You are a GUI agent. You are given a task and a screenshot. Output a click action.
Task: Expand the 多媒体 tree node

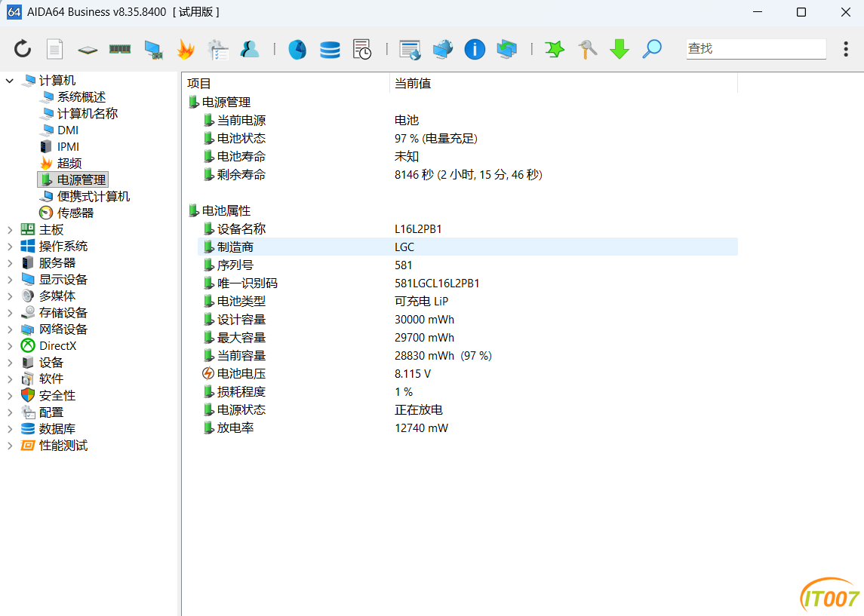tap(9, 296)
